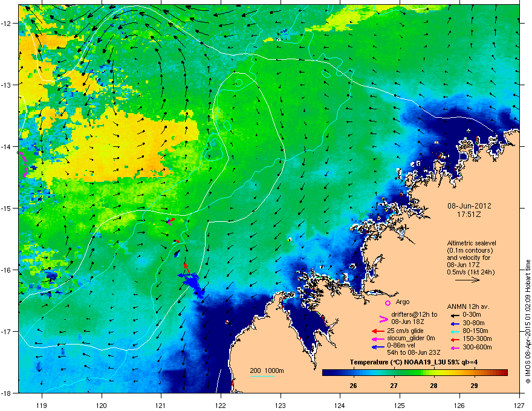
Task: Click the 125 longitude axis label
Action: [400, 405]
